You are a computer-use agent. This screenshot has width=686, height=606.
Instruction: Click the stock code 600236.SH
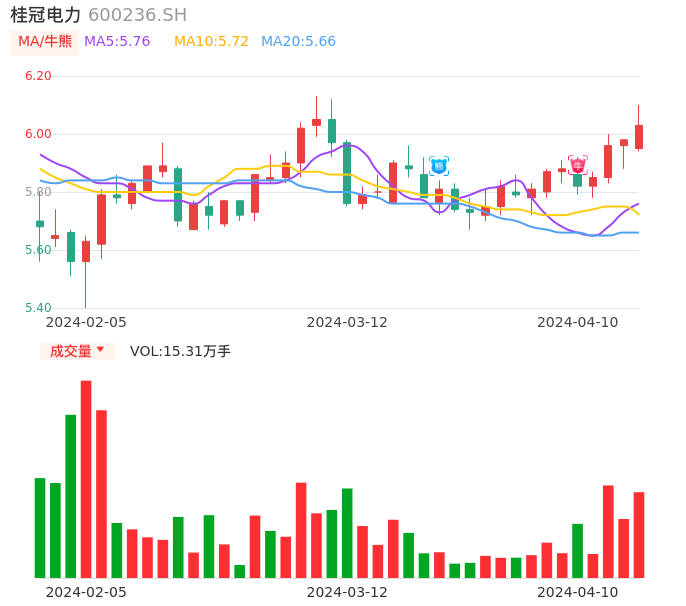click(x=137, y=15)
